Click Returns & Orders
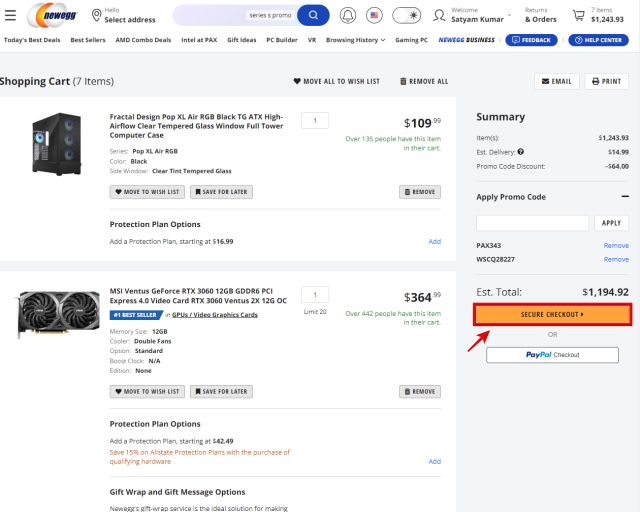 [540, 15]
